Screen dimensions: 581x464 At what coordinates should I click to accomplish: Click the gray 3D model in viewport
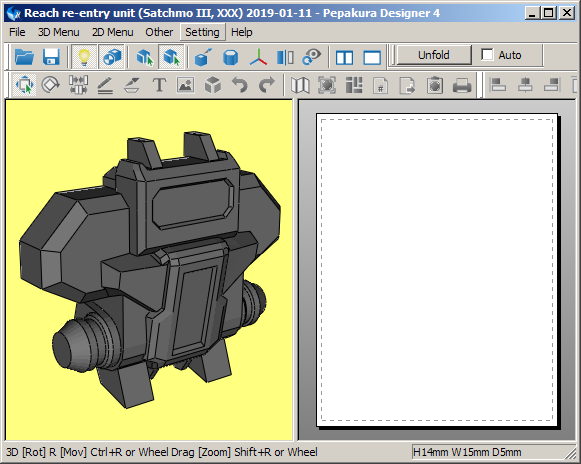(x=150, y=270)
